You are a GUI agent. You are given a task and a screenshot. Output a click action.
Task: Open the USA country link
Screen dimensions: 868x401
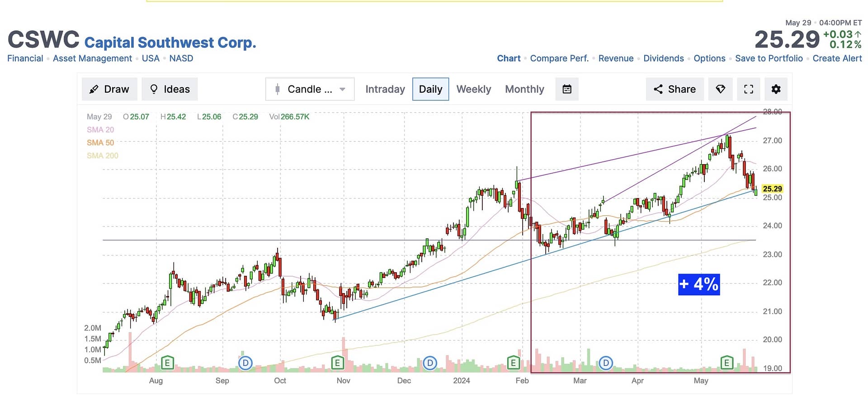pos(151,58)
